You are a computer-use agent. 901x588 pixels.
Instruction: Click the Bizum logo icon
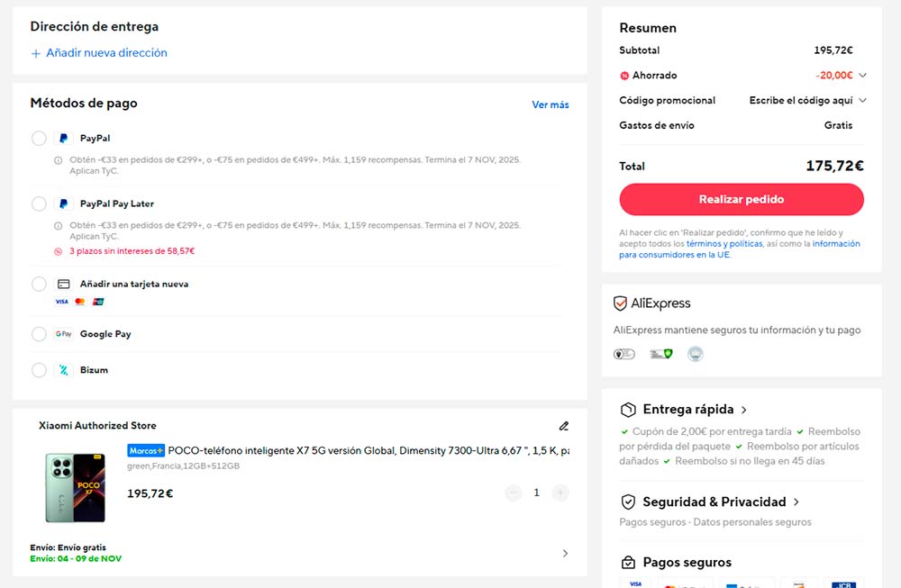click(63, 370)
